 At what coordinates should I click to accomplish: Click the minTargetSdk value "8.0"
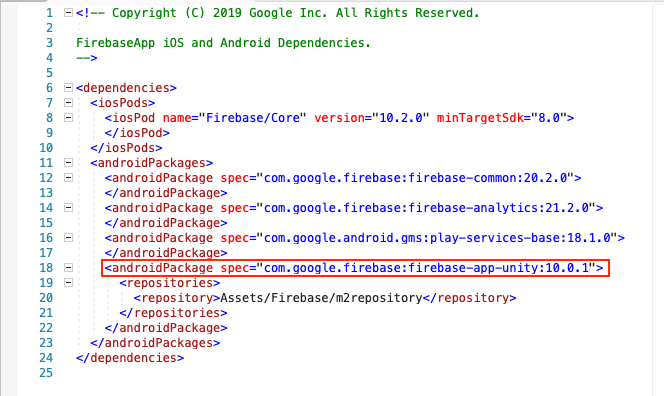pos(548,118)
